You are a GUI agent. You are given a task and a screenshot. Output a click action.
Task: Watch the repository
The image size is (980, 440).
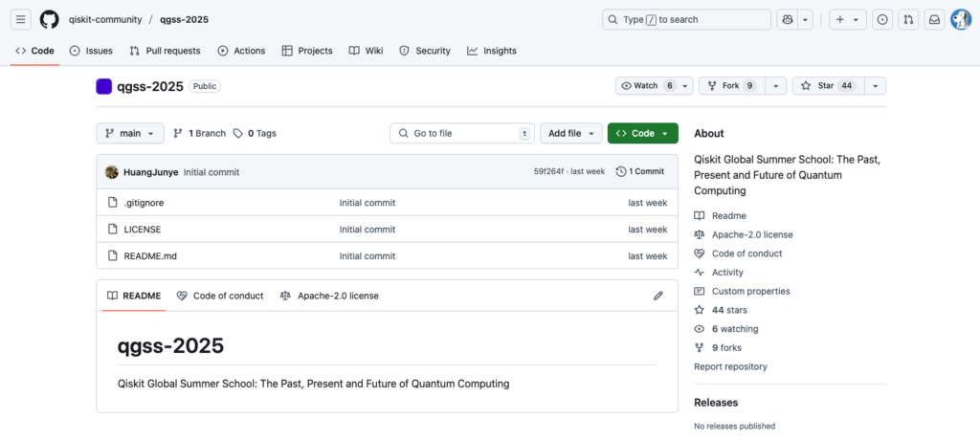pyautogui.click(x=647, y=86)
